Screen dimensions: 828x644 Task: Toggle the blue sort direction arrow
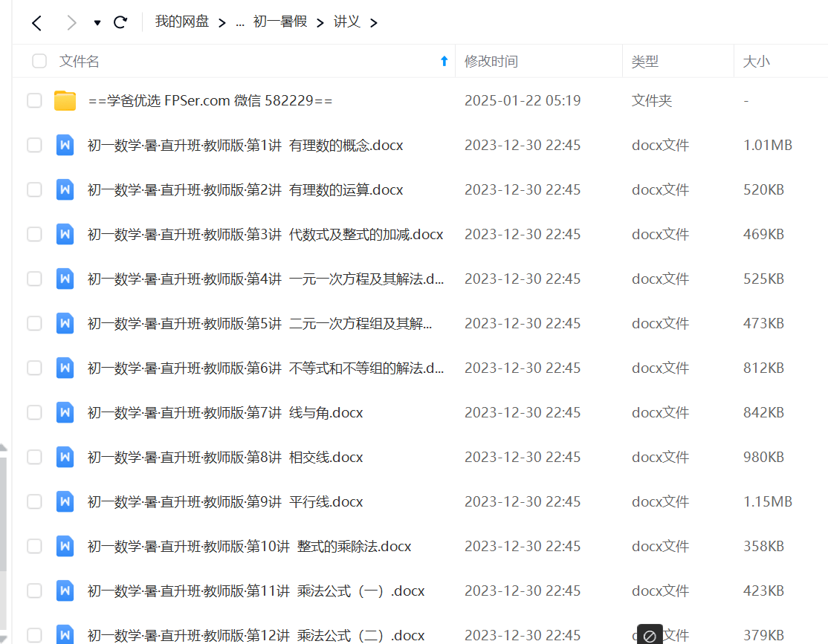(x=444, y=61)
